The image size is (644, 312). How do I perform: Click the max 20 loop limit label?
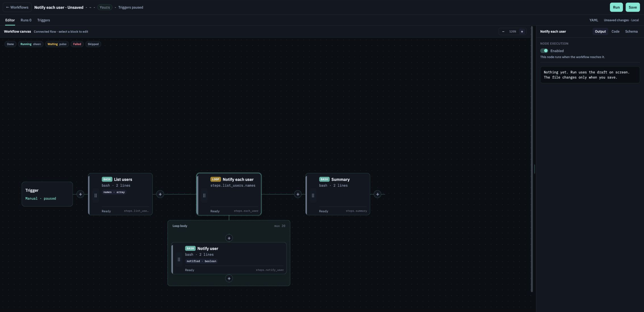tap(280, 226)
